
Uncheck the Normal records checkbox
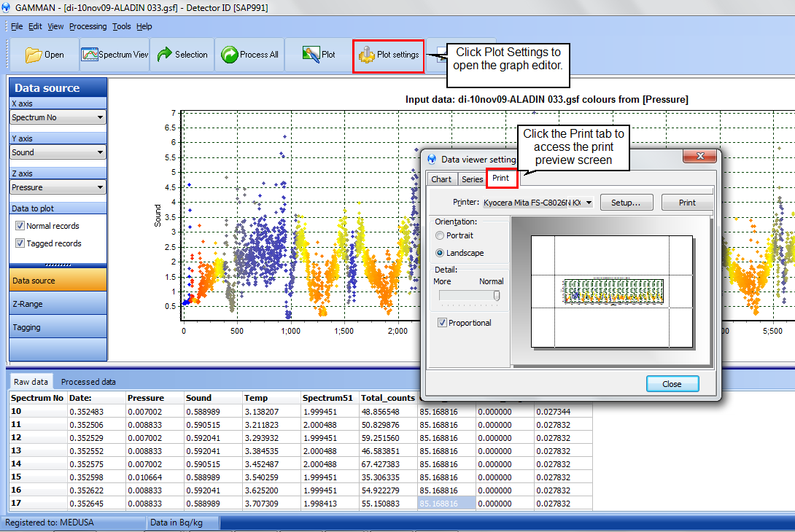(20, 226)
